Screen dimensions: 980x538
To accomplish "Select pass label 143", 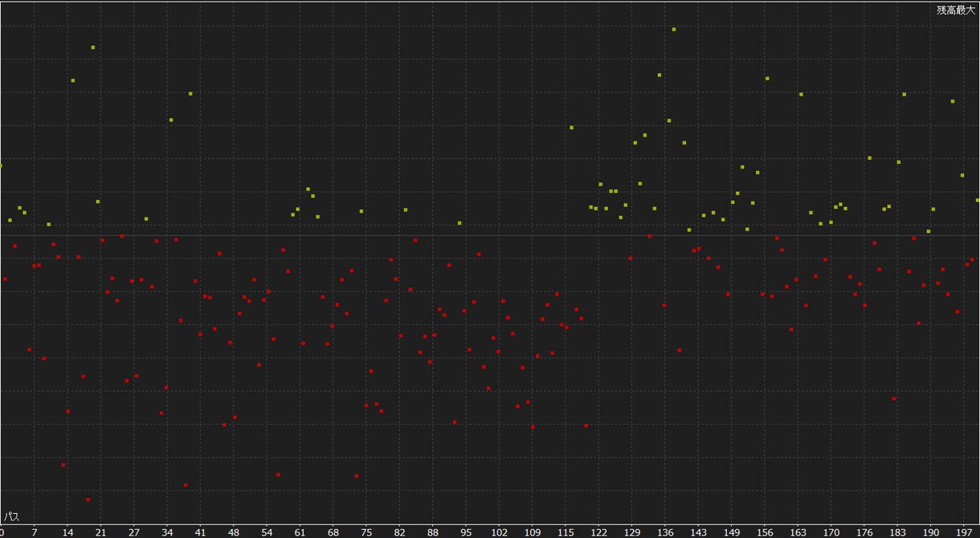I will click(x=699, y=532).
